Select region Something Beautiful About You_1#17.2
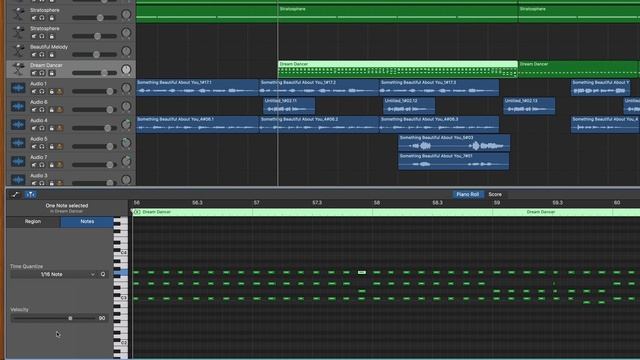The width and height of the screenshot is (640, 360). coord(319,88)
